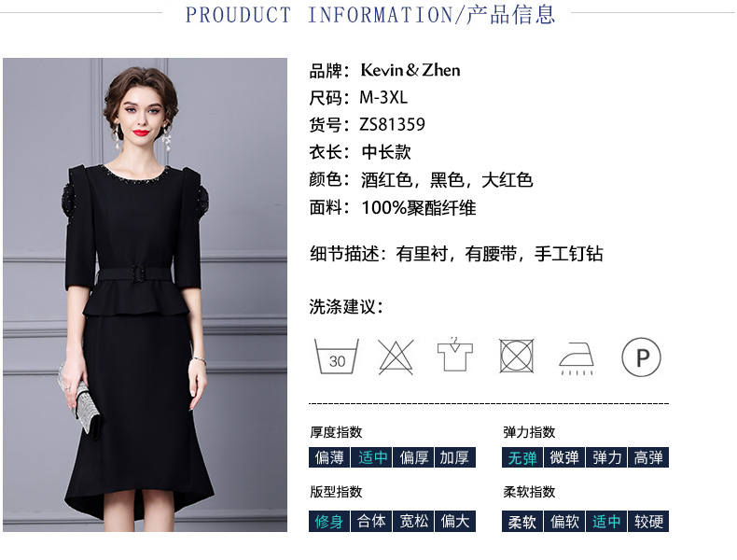Click the black dress model photo

(x=145, y=295)
